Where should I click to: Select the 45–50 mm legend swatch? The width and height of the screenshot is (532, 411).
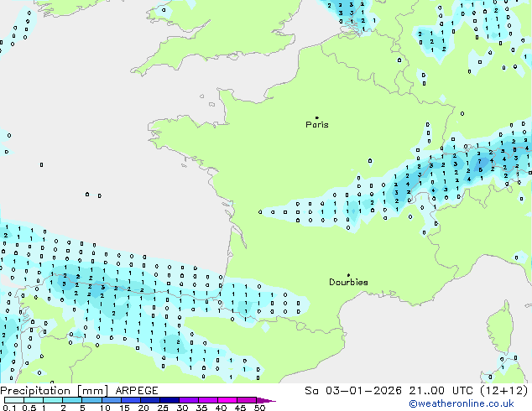coord(247,400)
